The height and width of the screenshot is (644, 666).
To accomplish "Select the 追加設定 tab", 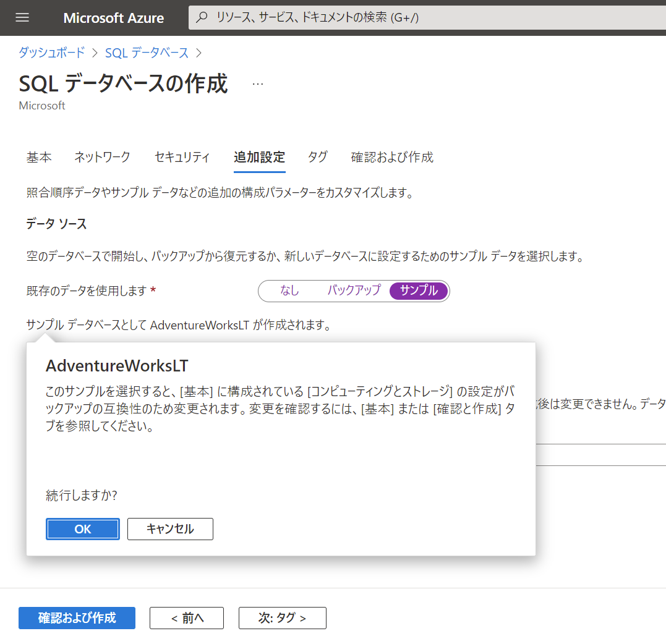I will tap(260, 157).
